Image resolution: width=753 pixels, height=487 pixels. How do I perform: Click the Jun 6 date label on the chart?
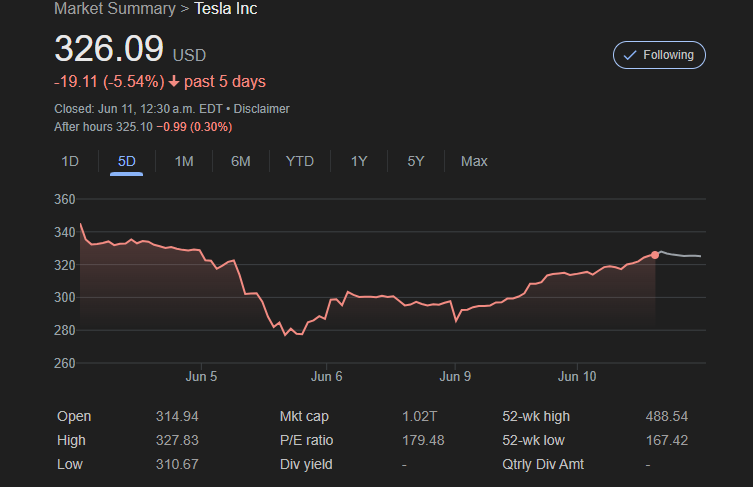click(327, 377)
